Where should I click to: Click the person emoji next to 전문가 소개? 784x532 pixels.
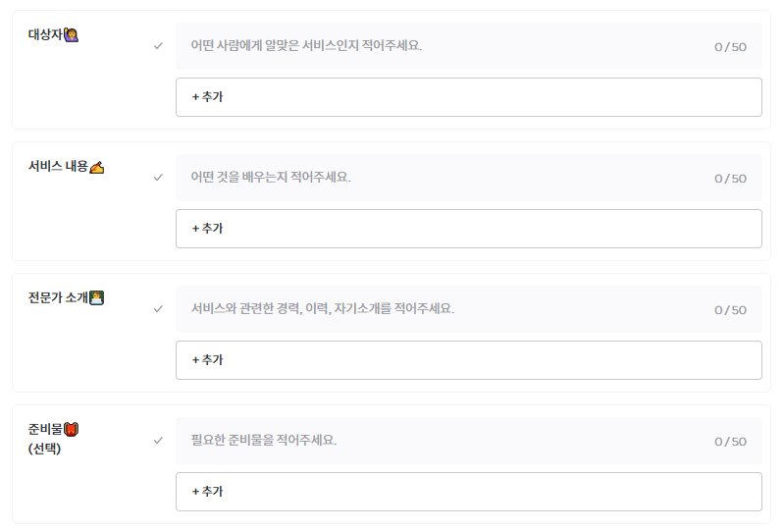[96, 298]
